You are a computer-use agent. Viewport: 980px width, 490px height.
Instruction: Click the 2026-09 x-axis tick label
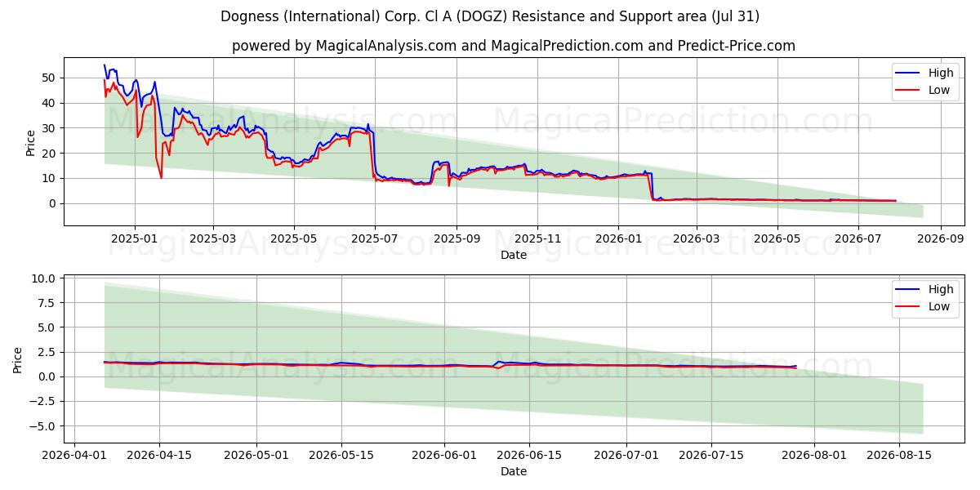(x=941, y=238)
